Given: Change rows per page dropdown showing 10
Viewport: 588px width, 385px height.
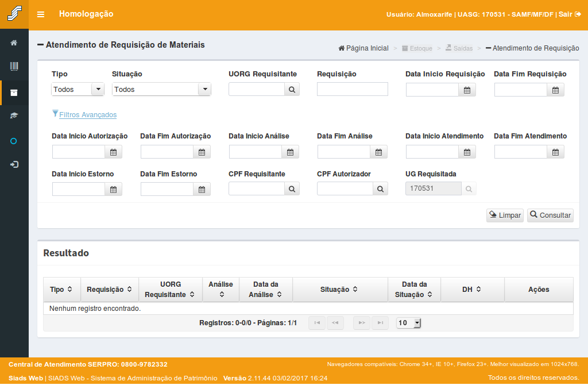Looking at the screenshot, I should [409, 323].
